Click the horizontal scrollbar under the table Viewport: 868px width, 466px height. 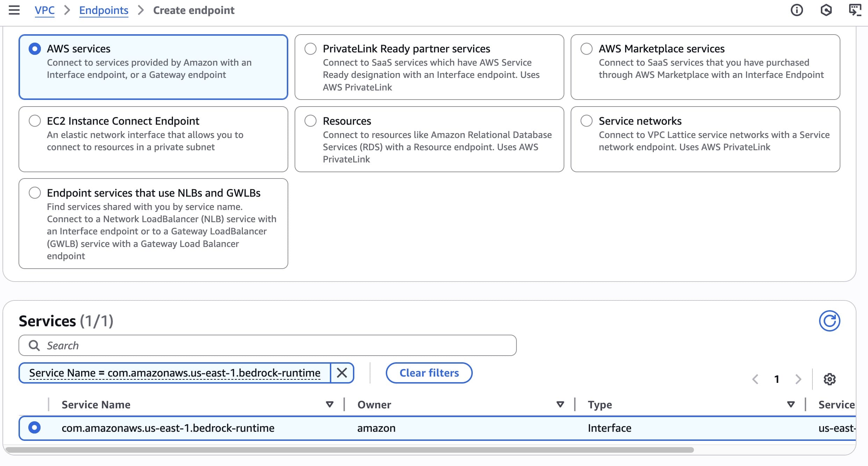pos(349,450)
